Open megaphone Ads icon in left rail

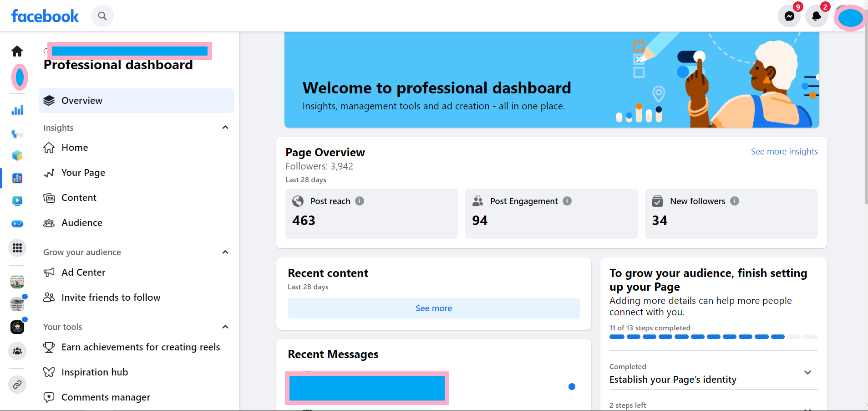(17, 133)
